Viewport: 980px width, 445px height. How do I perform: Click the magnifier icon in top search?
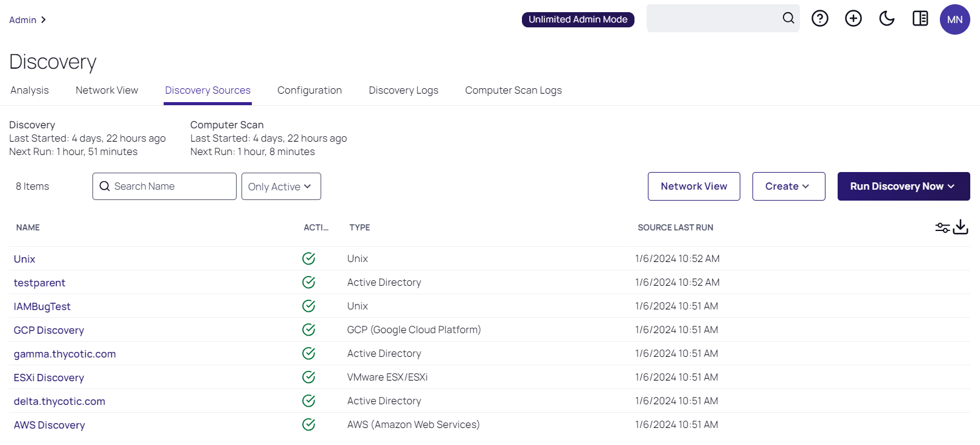788,18
